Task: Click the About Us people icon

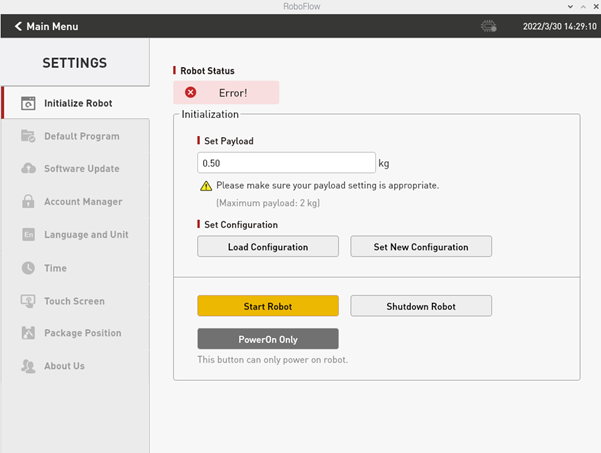Action: click(28, 366)
